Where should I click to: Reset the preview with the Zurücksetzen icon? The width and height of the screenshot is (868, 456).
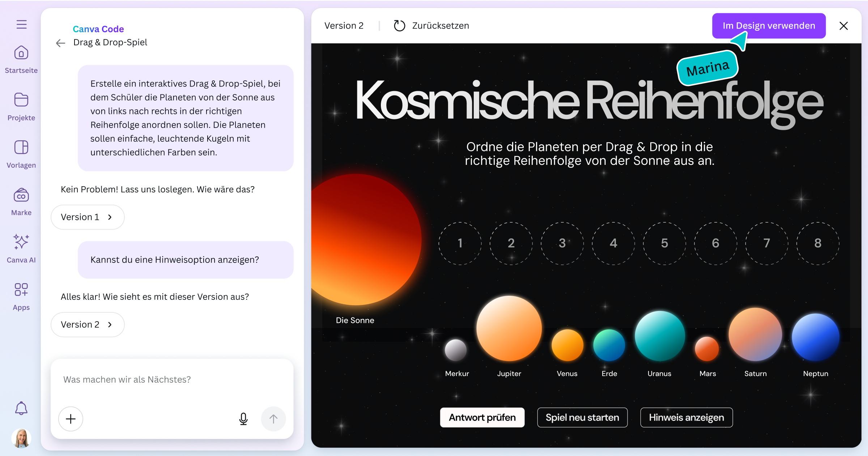[x=400, y=25]
